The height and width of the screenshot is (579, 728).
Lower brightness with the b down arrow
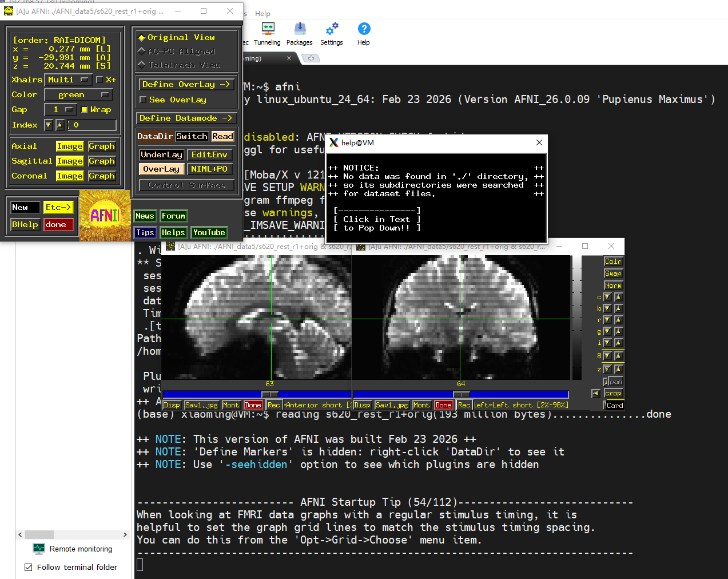pos(607,309)
